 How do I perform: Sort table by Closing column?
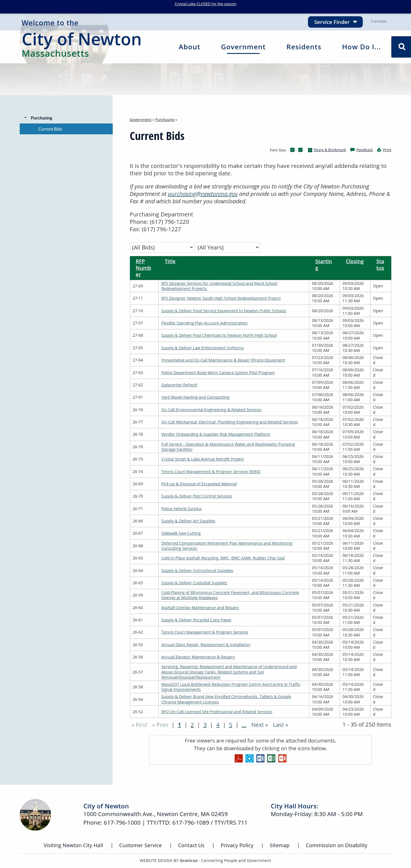(x=355, y=261)
